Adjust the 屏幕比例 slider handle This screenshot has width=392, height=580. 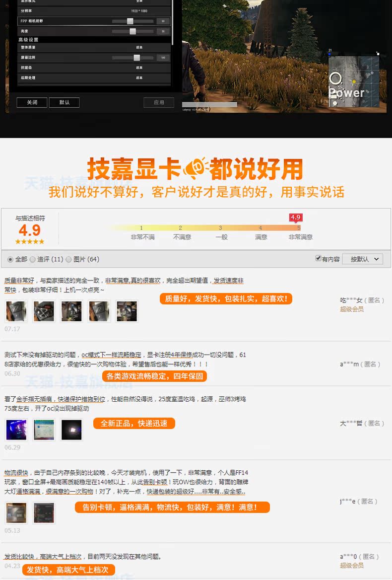136,57
